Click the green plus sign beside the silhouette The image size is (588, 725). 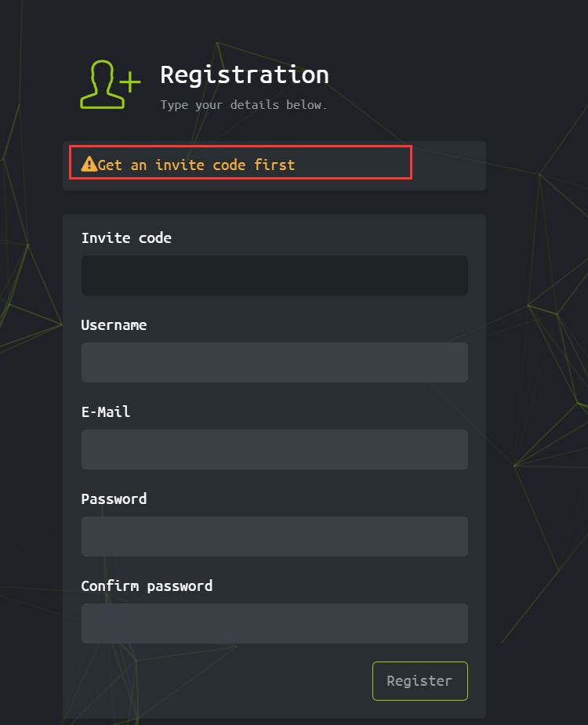tap(130, 81)
